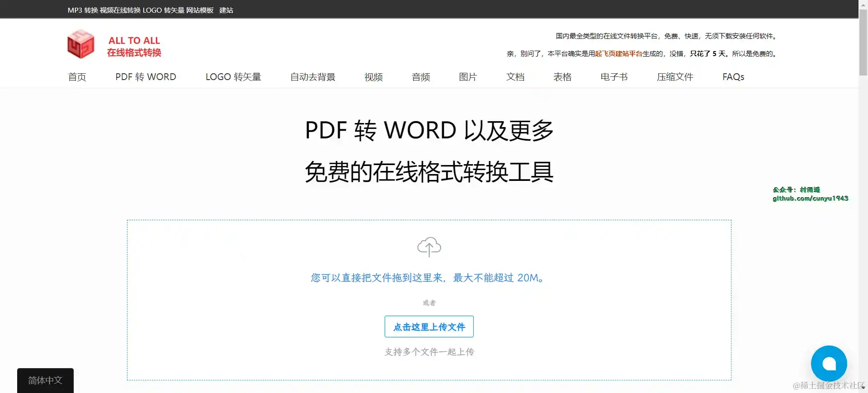
Task: Select the 图片 navigation item
Action: click(468, 77)
